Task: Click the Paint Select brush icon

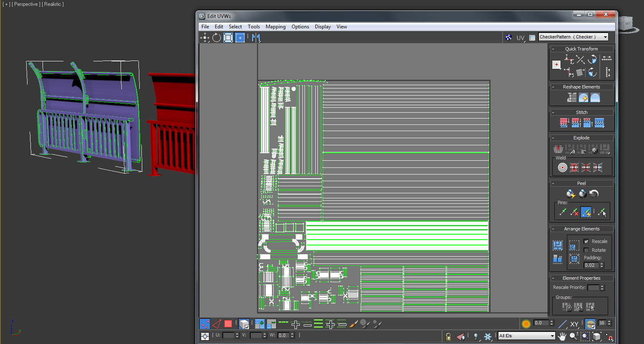Action: (x=354, y=324)
